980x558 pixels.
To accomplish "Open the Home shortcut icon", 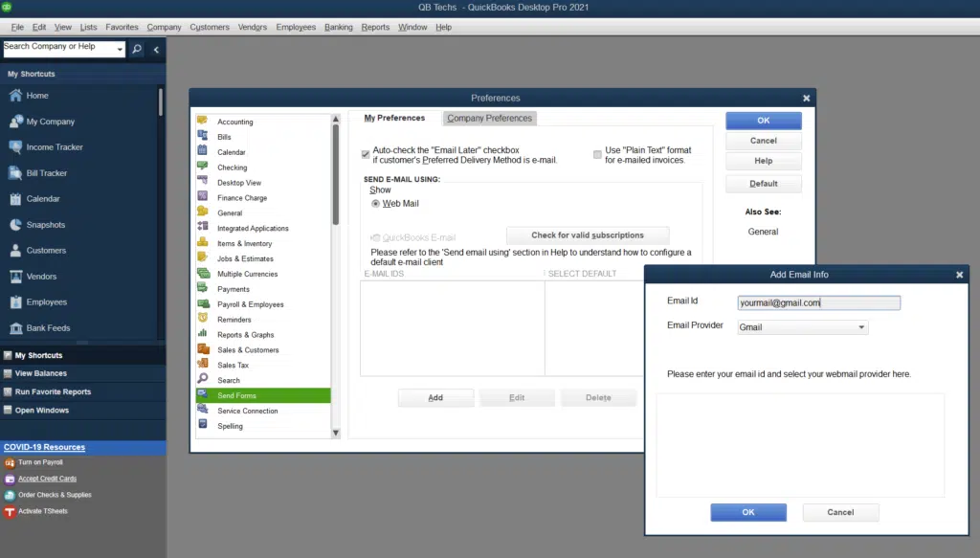I will (x=15, y=96).
